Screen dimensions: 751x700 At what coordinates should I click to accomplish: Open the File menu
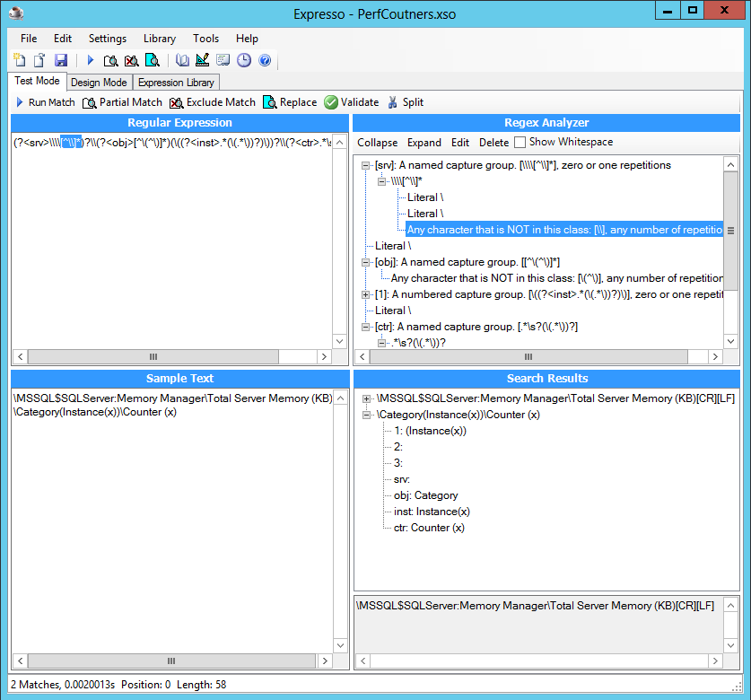[x=29, y=39]
